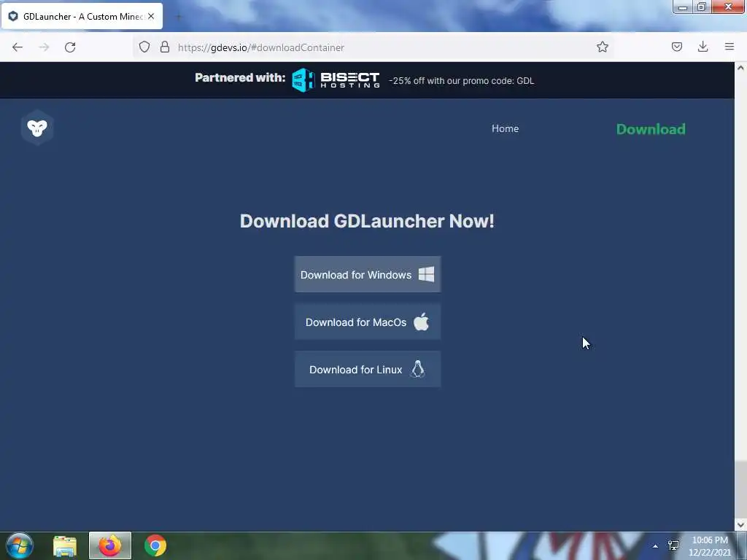
Task: Open Windows Explorer from taskbar
Action: tap(65, 545)
